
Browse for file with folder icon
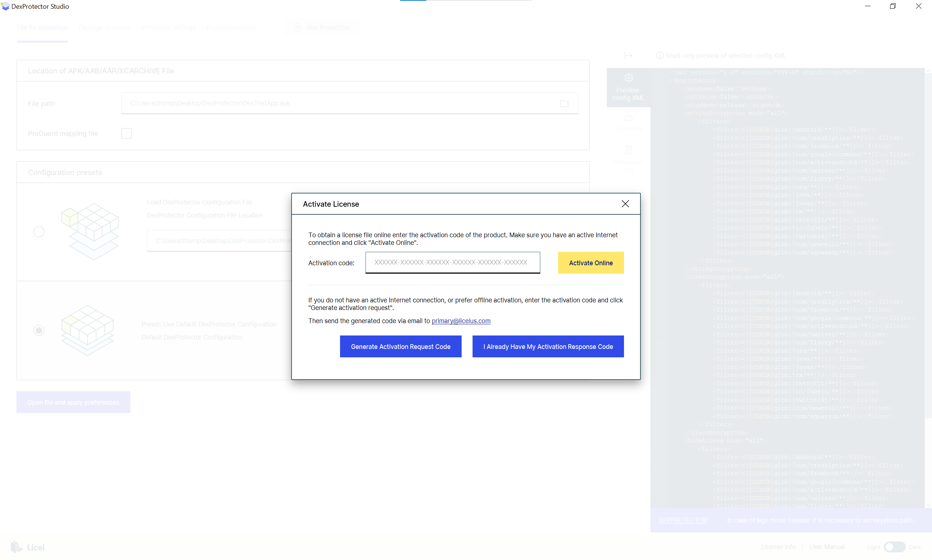564,103
